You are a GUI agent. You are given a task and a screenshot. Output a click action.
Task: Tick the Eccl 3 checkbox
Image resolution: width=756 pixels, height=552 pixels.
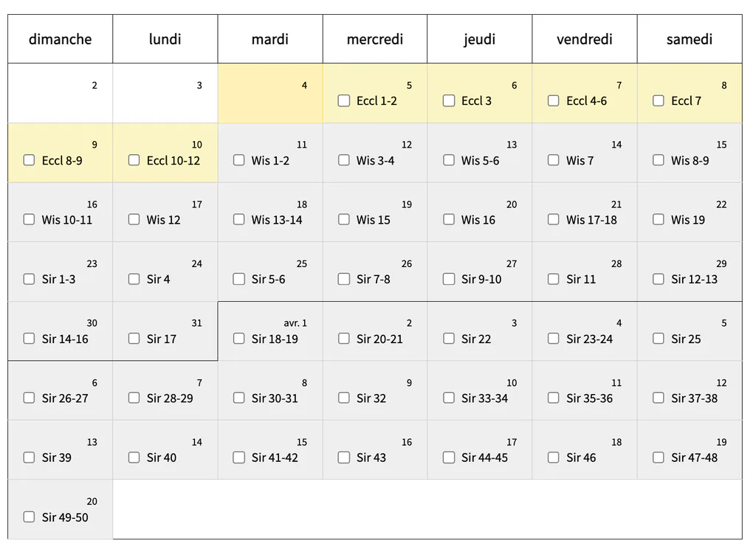click(x=449, y=101)
